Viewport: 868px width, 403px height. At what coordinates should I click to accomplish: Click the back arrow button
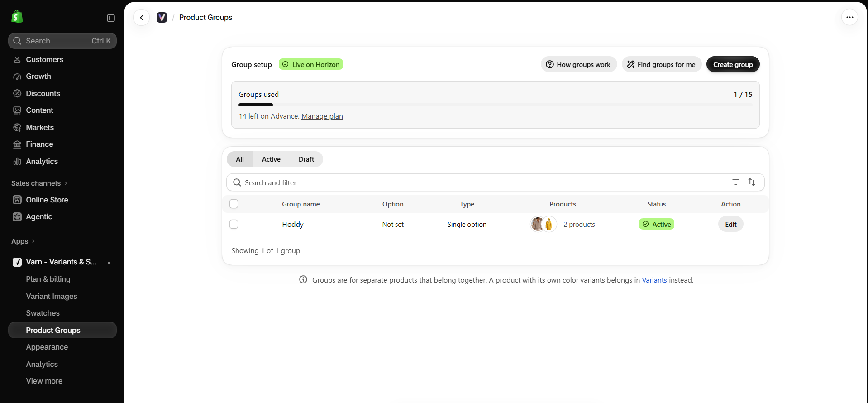click(142, 18)
